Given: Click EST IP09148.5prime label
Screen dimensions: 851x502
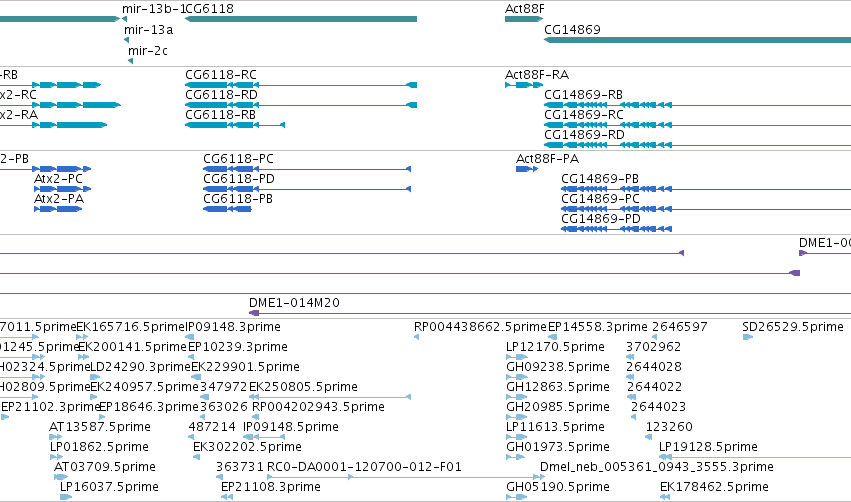Looking at the screenshot, I should point(290,427).
